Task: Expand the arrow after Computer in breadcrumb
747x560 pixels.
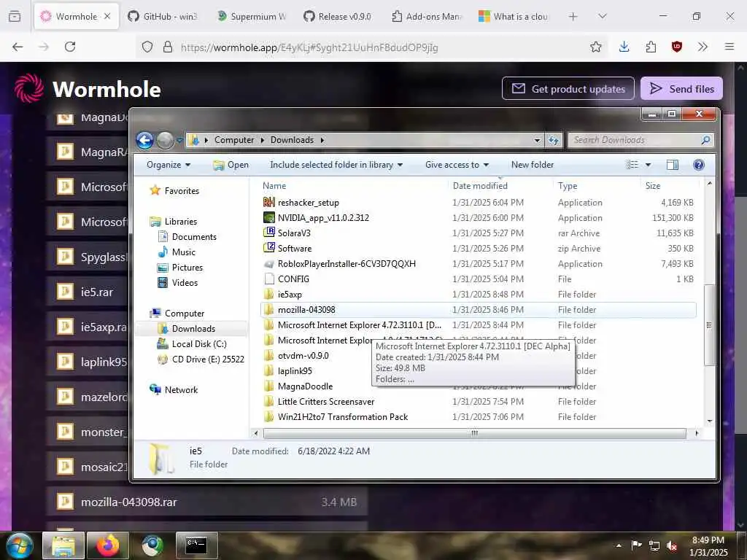Action: click(x=263, y=140)
